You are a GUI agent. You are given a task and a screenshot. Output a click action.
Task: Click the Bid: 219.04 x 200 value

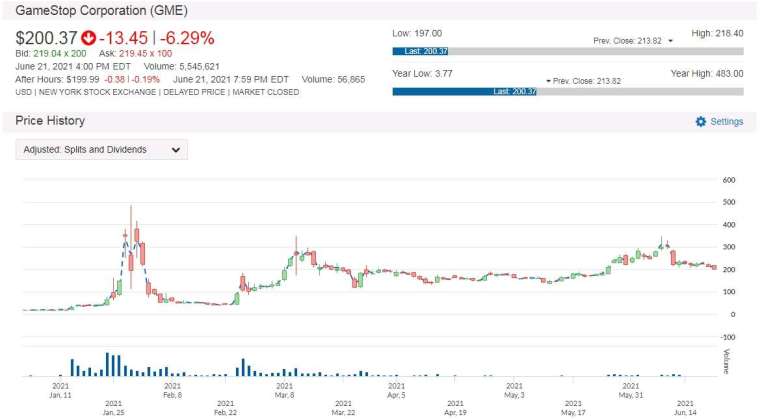(x=51, y=53)
